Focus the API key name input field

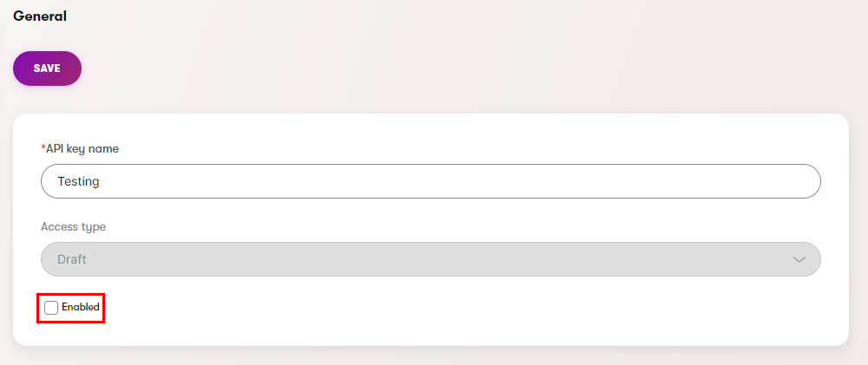[x=431, y=181]
